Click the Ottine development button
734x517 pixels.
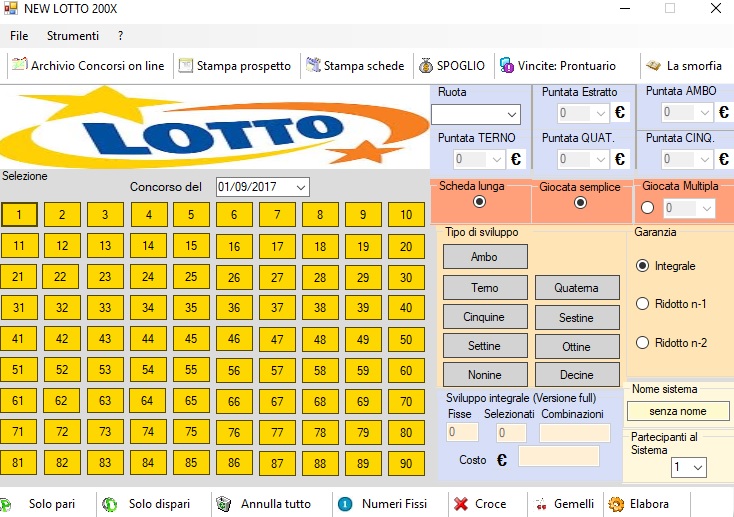click(577, 347)
